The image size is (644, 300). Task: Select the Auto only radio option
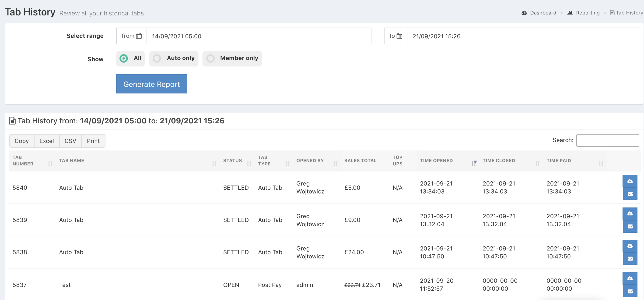click(157, 58)
